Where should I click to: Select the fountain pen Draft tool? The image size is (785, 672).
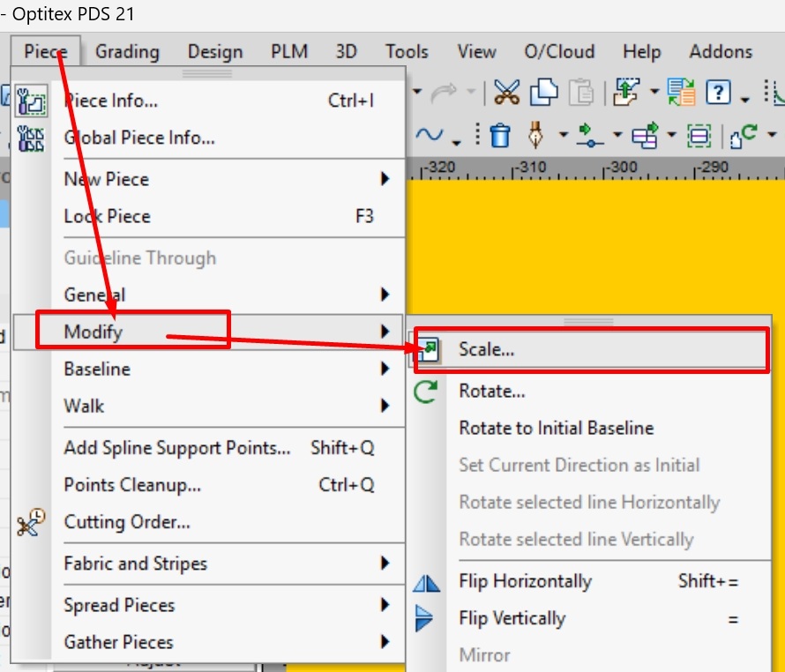(536, 135)
